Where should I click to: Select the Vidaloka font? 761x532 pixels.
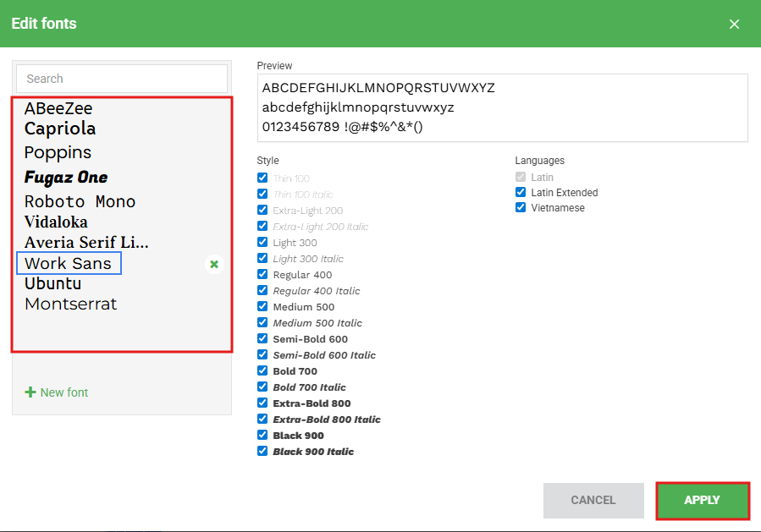56,222
